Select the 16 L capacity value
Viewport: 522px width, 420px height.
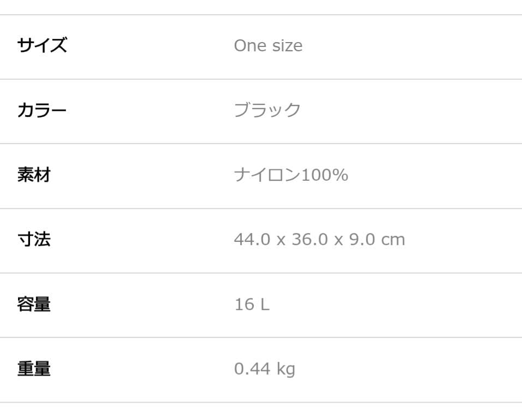click(x=252, y=304)
